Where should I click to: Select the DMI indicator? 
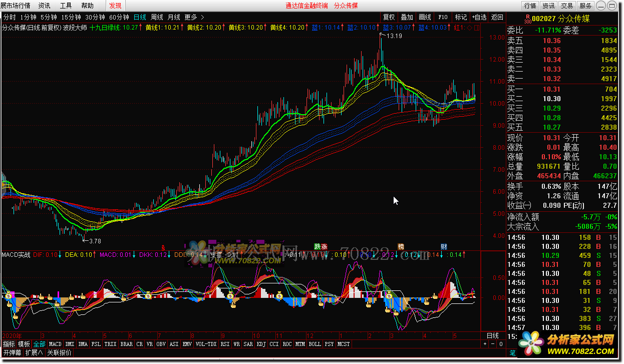pos(70,344)
